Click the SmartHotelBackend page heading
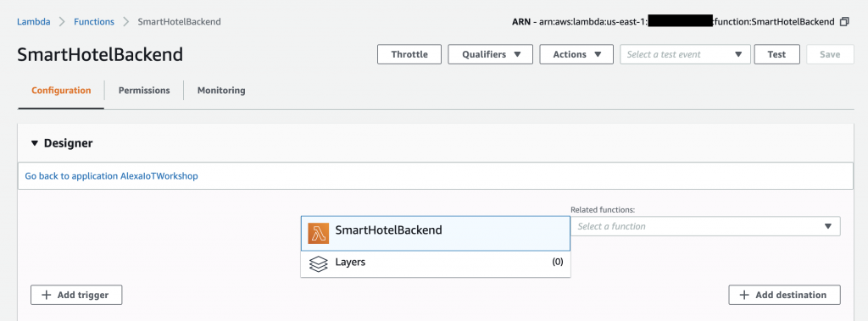 [100, 55]
